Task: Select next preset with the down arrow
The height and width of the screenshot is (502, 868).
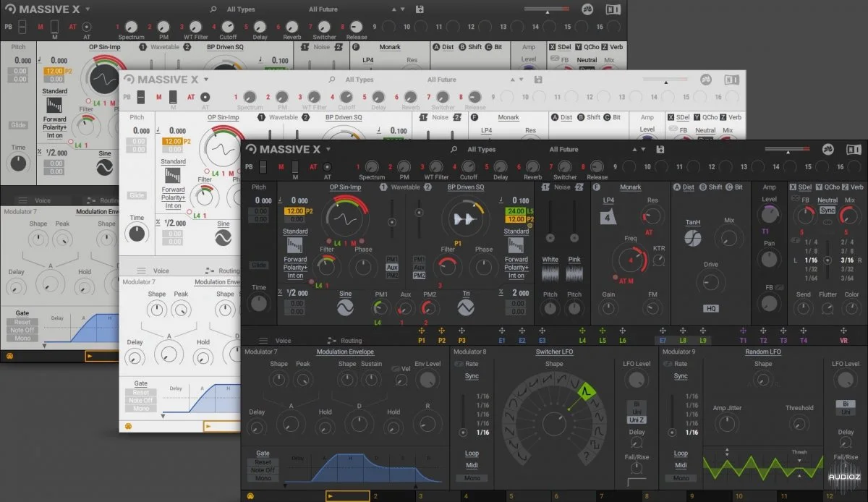Action: [644, 150]
